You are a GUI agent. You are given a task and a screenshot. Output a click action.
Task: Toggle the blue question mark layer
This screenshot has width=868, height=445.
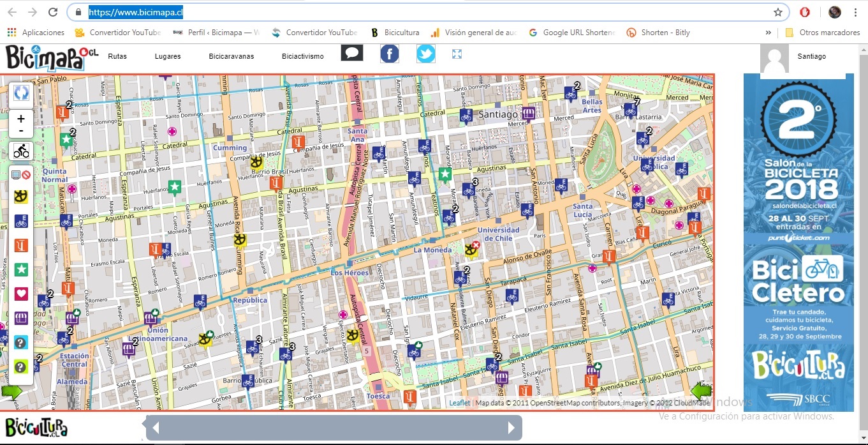[21, 343]
